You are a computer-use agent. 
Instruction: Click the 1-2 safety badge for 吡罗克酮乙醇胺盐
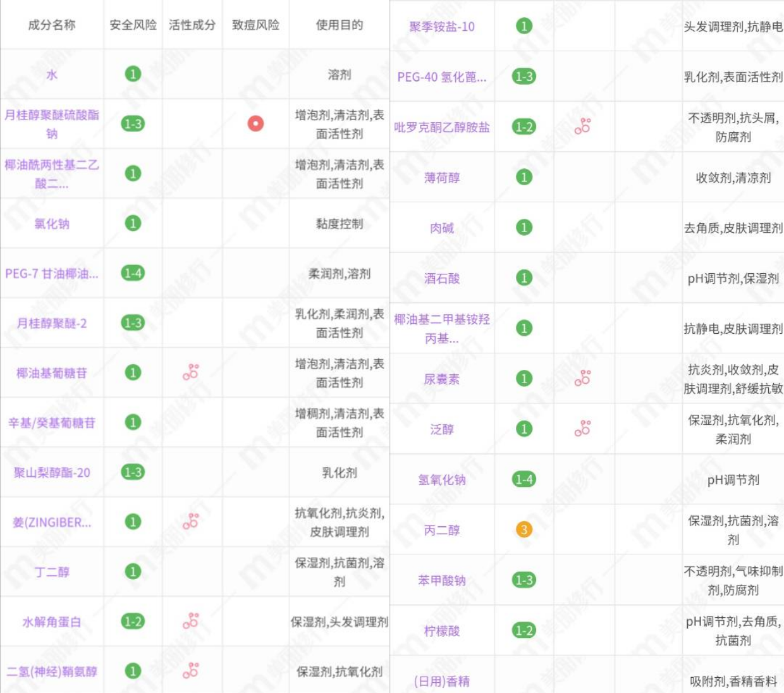(x=524, y=126)
